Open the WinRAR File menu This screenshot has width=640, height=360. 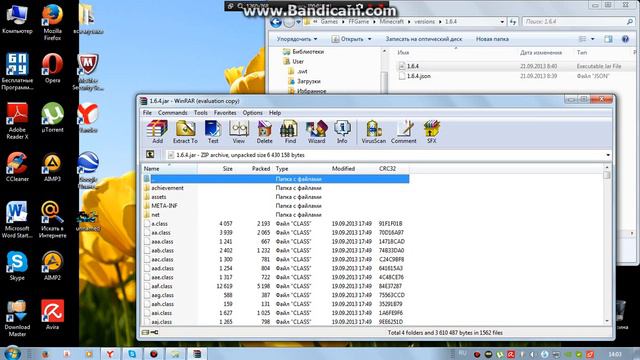[x=147, y=113]
